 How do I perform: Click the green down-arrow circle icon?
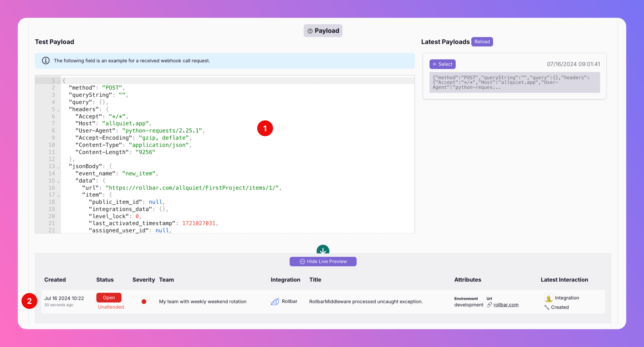tap(323, 250)
